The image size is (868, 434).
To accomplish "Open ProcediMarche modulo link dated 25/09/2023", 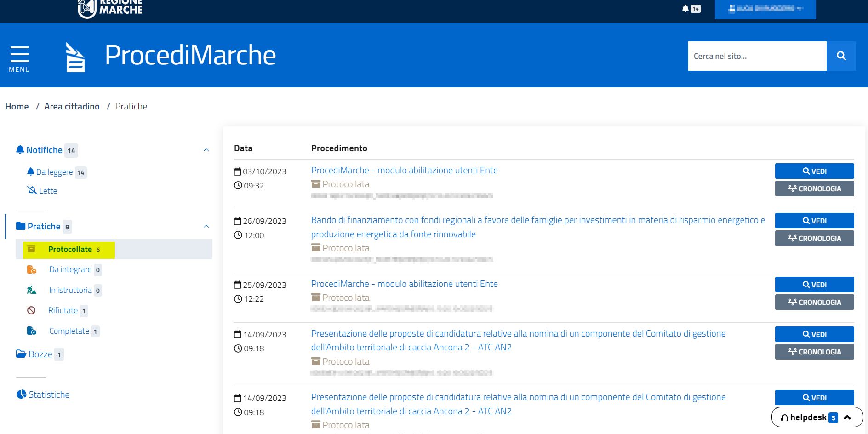I will pyautogui.click(x=405, y=284).
